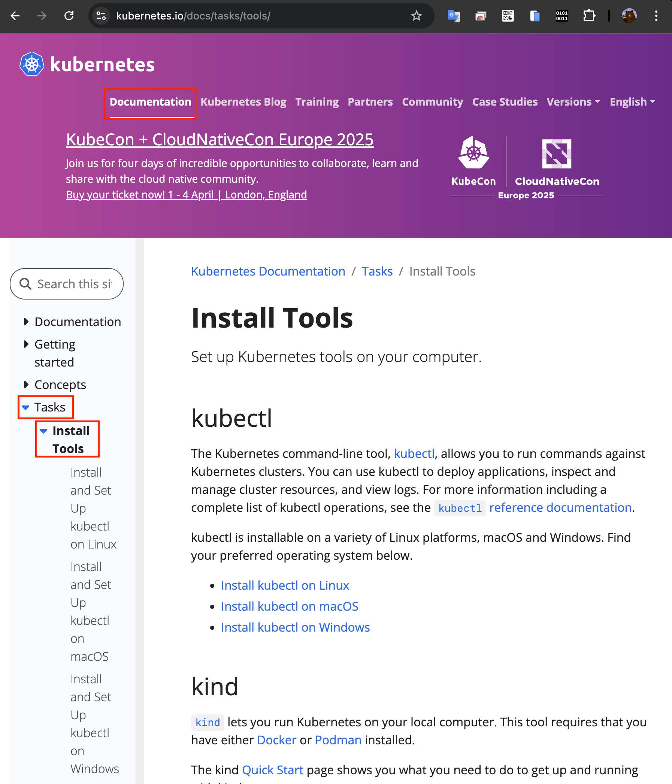Collapse the Tasks section arrow

coord(26,407)
